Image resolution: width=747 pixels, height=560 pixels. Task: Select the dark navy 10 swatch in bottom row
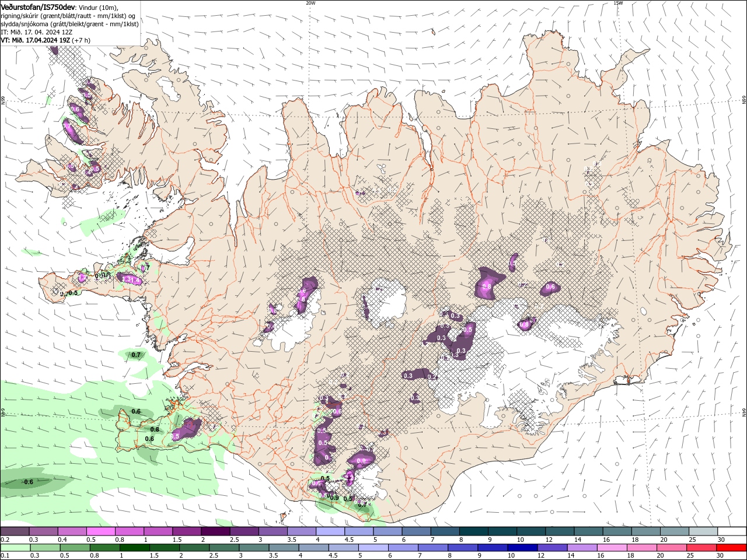pos(522,548)
